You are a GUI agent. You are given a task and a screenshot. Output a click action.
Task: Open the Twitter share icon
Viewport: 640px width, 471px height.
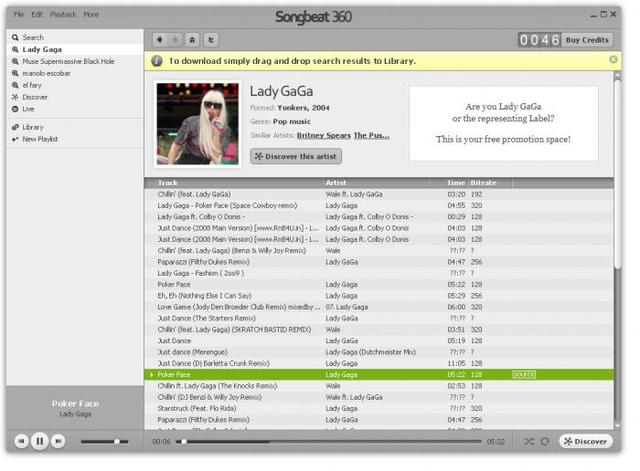pyautogui.click(x=211, y=40)
